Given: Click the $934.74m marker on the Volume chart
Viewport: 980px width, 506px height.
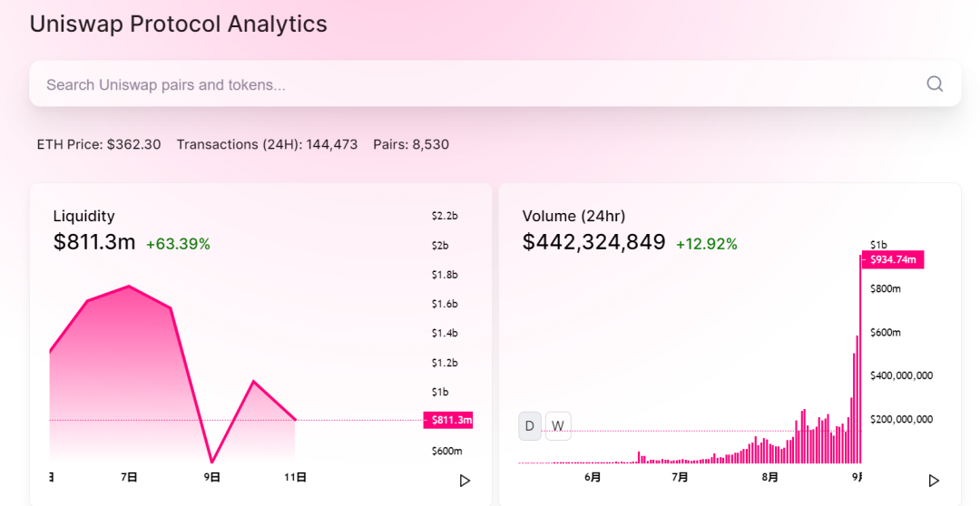Looking at the screenshot, I should (893, 260).
